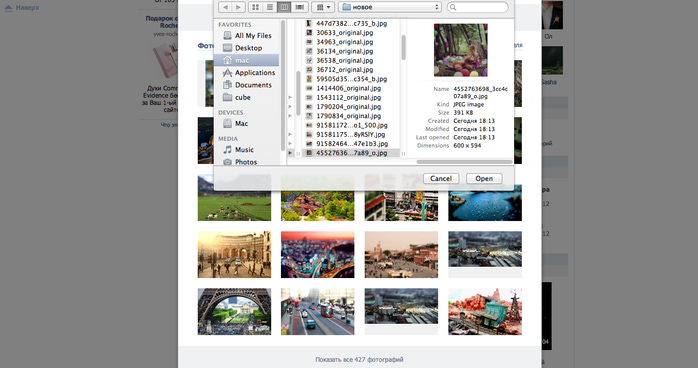Click the Open button
This screenshot has width=698, height=368.
484,178
